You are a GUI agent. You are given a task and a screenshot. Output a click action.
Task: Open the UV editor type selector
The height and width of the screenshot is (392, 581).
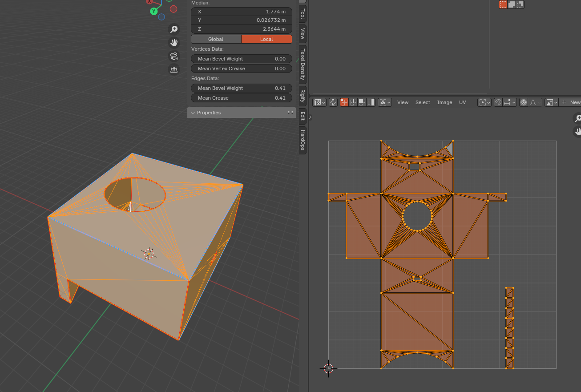click(x=319, y=102)
